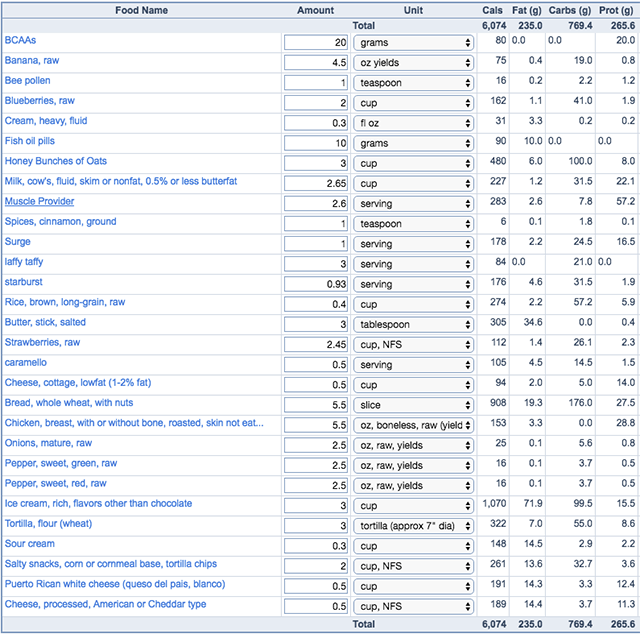640x634 pixels.
Task: Click Bread whole wheat calories value 908
Action: (498, 403)
